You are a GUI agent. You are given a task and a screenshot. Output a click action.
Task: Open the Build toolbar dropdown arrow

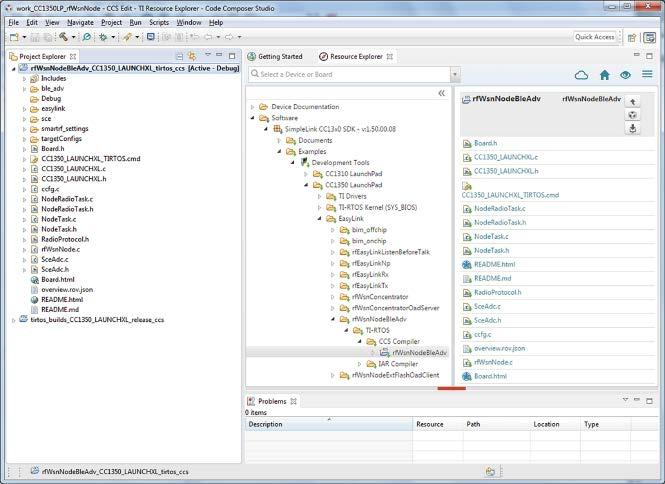click(73, 37)
